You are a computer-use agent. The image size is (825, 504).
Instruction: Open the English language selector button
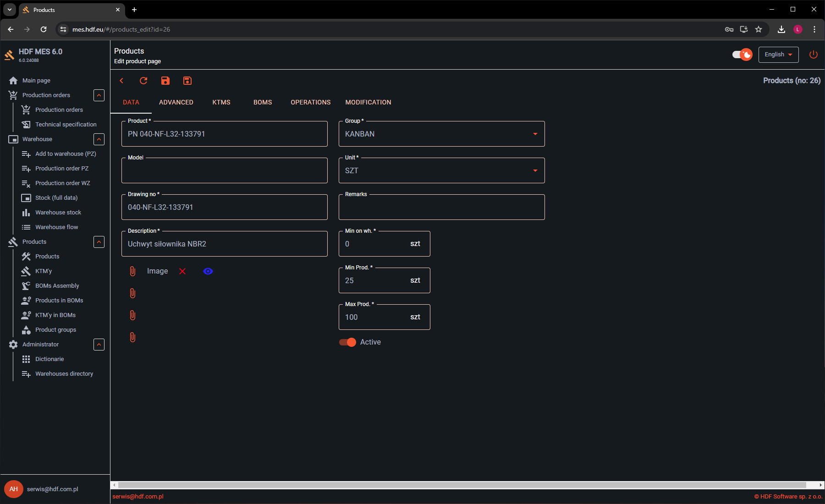click(x=778, y=55)
